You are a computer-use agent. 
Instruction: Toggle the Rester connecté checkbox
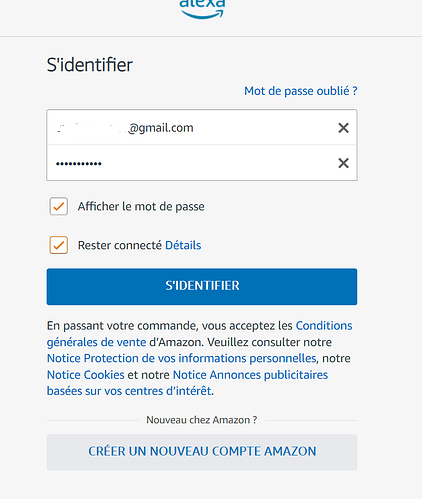pos(59,245)
